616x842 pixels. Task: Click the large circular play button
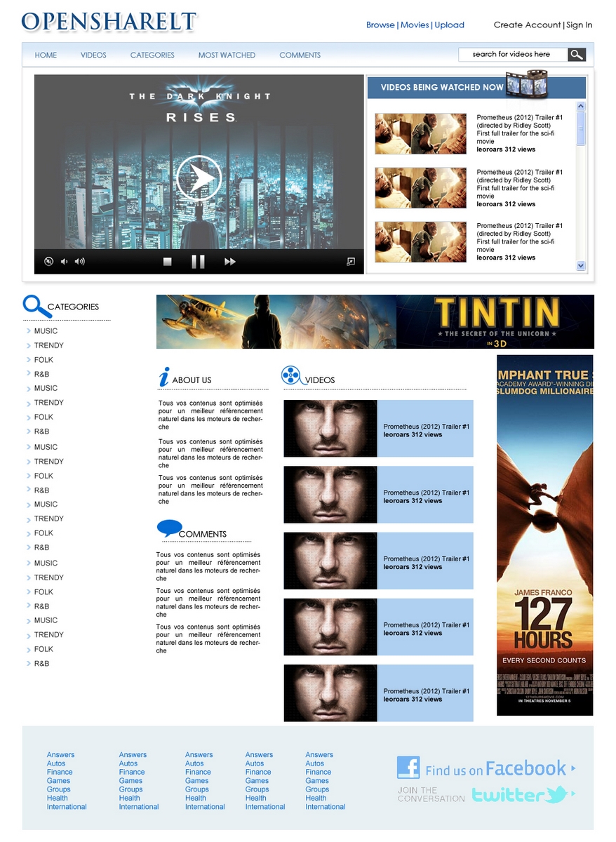tap(199, 178)
